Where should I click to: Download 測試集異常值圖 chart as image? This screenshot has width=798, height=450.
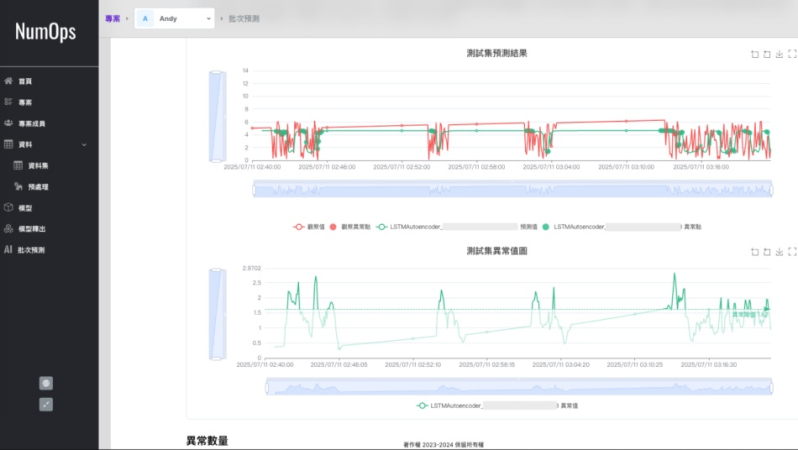point(779,251)
